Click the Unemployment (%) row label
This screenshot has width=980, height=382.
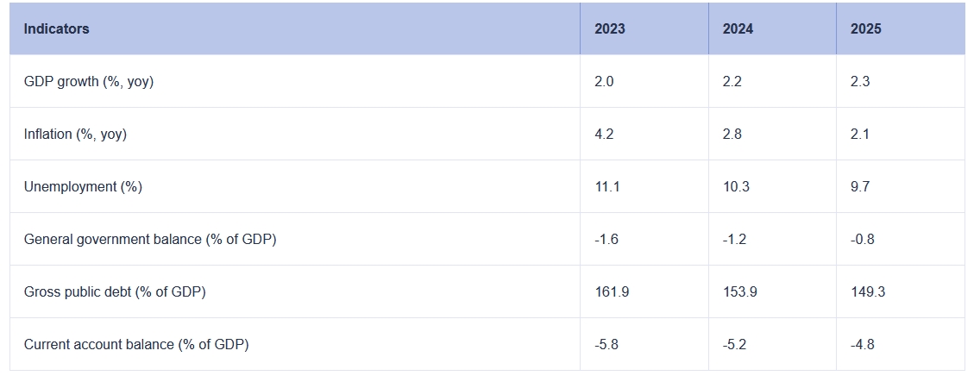(x=83, y=186)
